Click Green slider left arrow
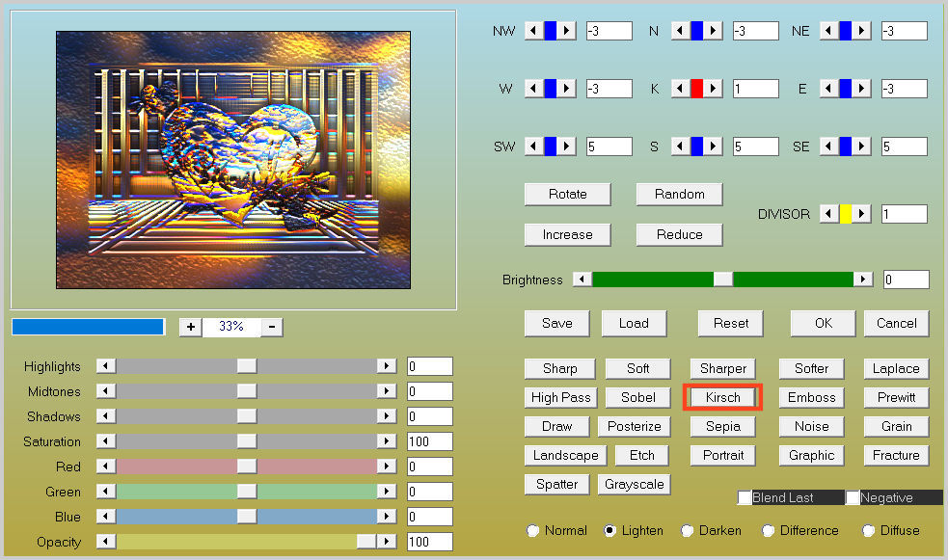 tap(106, 492)
